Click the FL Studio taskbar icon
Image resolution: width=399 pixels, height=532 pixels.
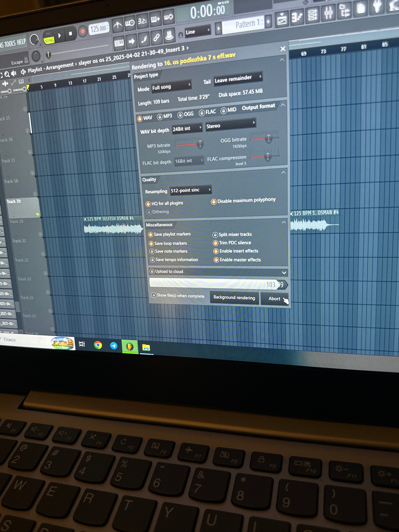point(130,346)
